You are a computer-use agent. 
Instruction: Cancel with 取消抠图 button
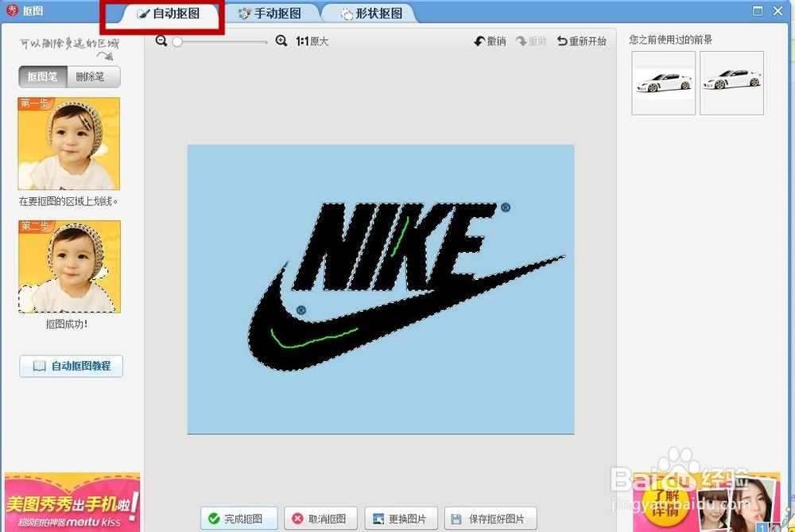click(320, 518)
